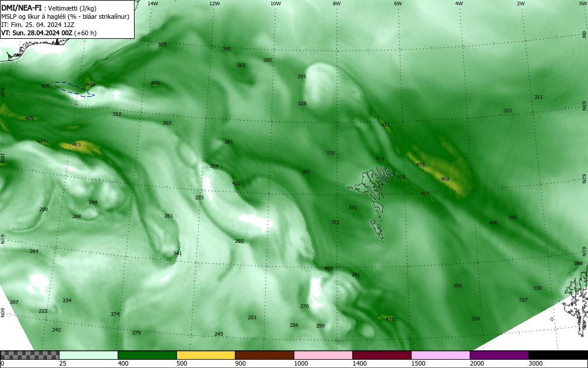The width and height of the screenshot is (588, 368).
Task: Click the 405 map value
Action: point(45,86)
